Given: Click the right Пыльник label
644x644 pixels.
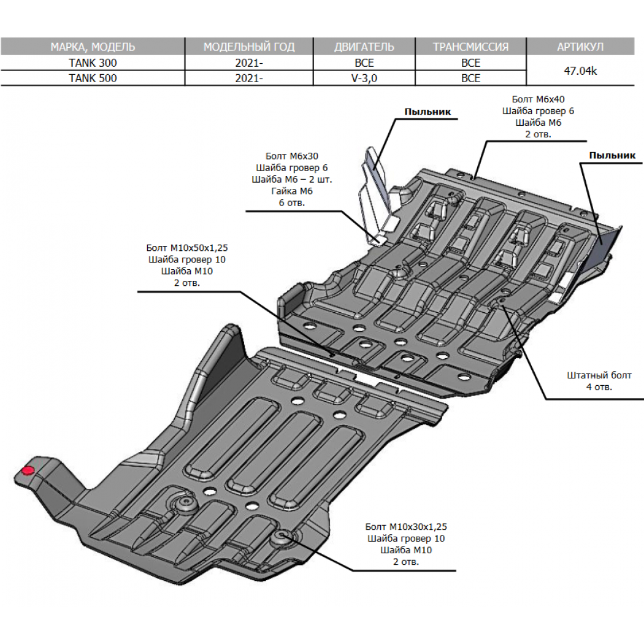Looking at the screenshot, I should (612, 156).
